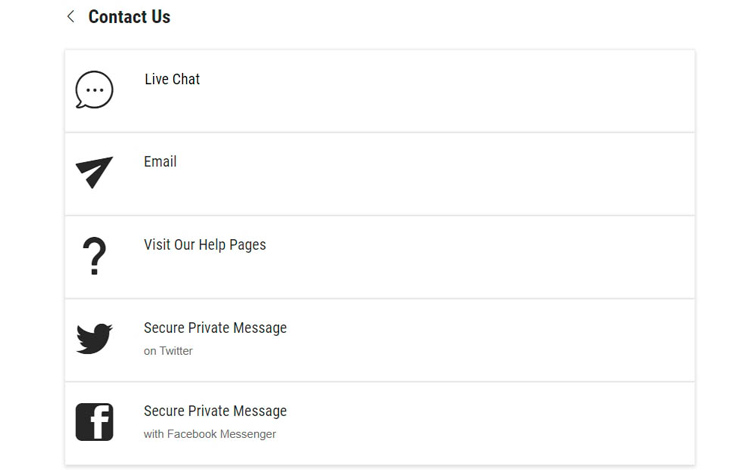Click the Twitter bird icon
The width and height of the screenshot is (750, 470).
pyautogui.click(x=94, y=339)
